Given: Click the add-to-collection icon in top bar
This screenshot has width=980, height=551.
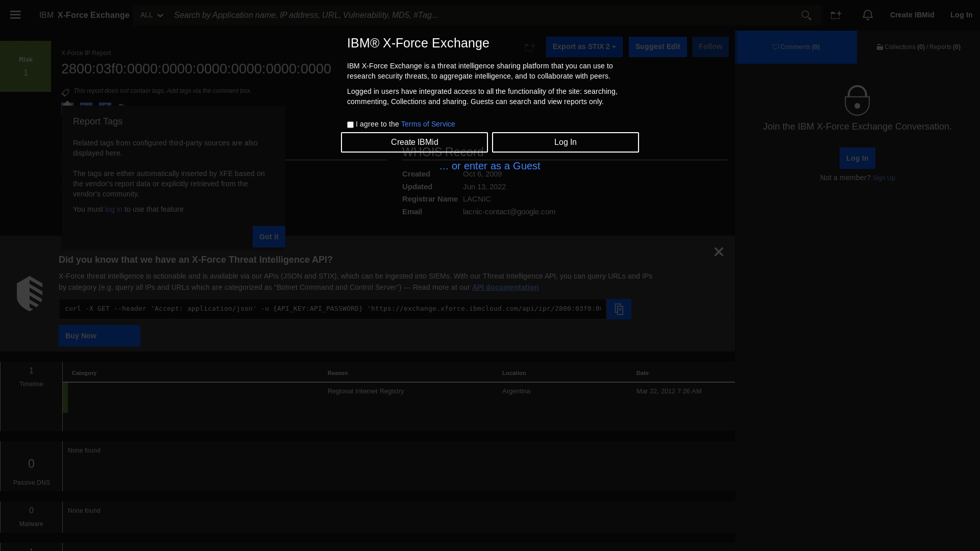Looking at the screenshot, I should [836, 15].
